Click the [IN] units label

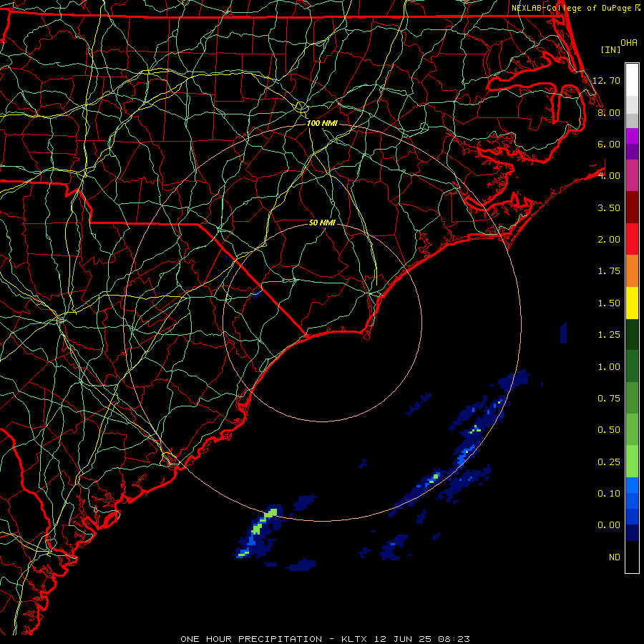pyautogui.click(x=610, y=49)
